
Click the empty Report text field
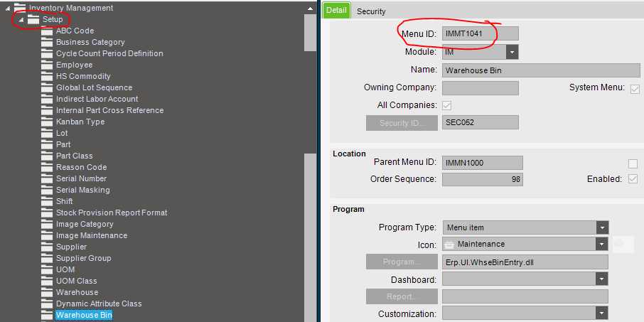[525, 296]
